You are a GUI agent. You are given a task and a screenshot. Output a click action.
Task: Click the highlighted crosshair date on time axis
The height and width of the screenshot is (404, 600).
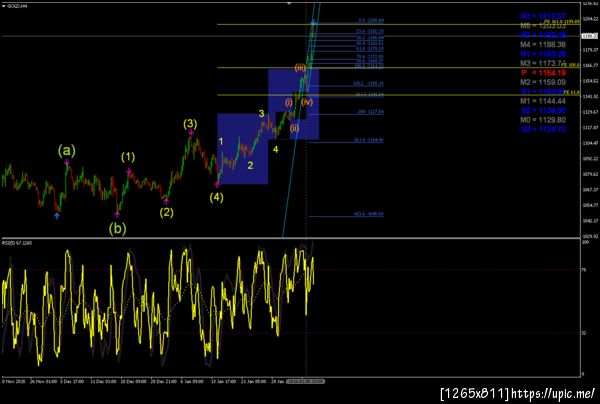306,381
